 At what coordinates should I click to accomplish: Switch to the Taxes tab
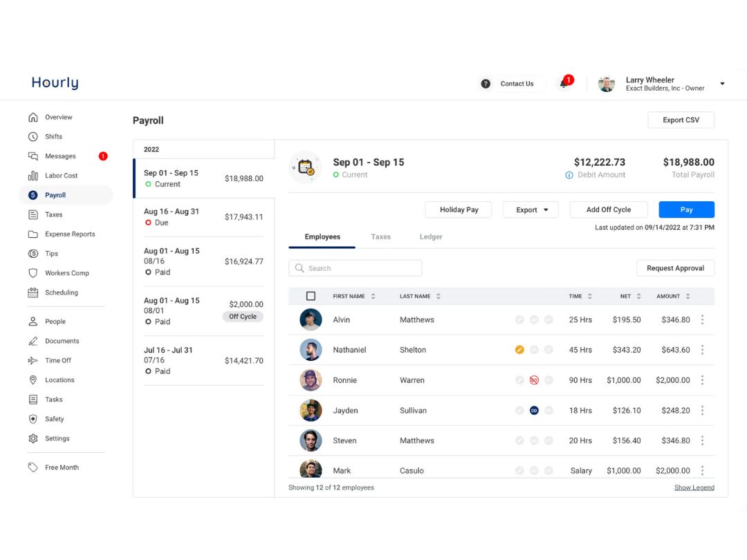coord(380,236)
